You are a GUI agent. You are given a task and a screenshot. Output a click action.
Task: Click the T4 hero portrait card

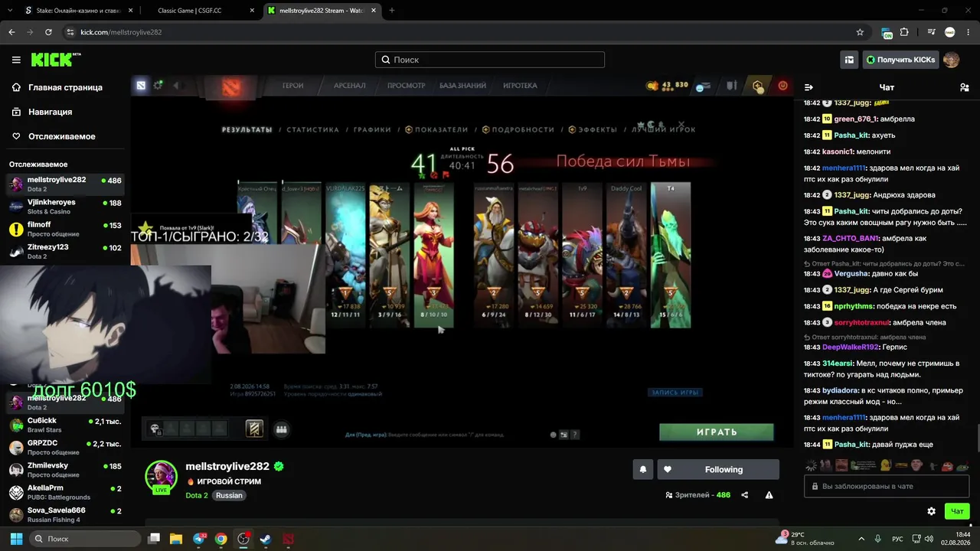(671, 255)
